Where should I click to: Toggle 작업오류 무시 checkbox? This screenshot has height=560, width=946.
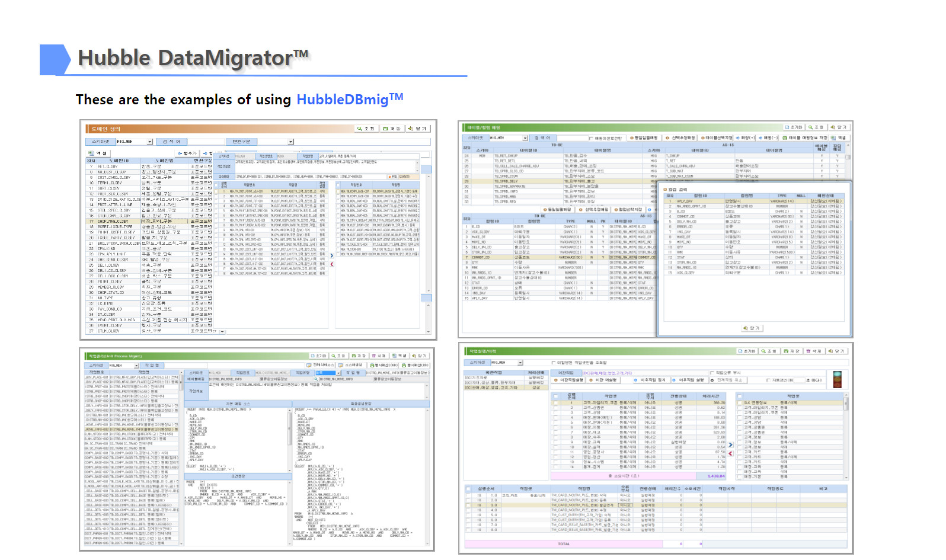click(x=712, y=373)
